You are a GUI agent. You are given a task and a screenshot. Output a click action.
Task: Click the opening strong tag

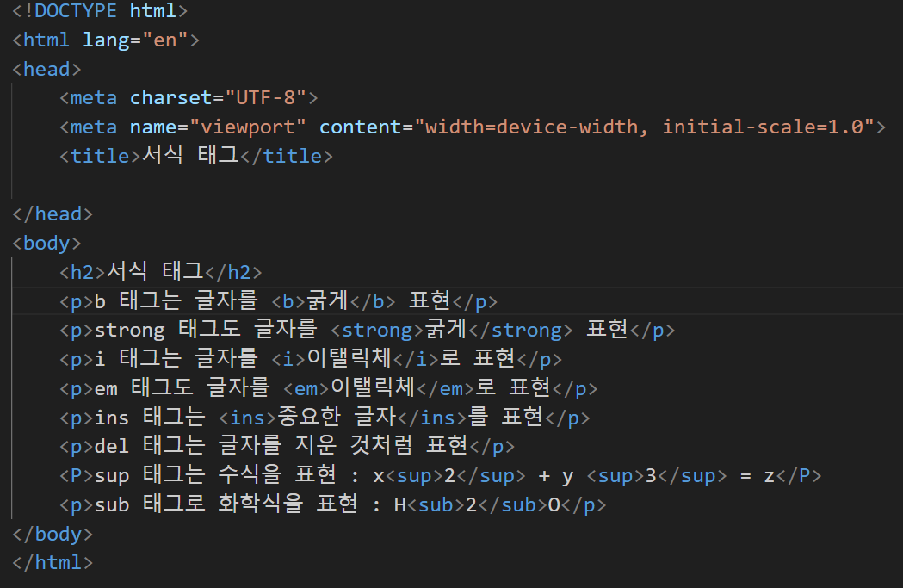[x=377, y=330]
